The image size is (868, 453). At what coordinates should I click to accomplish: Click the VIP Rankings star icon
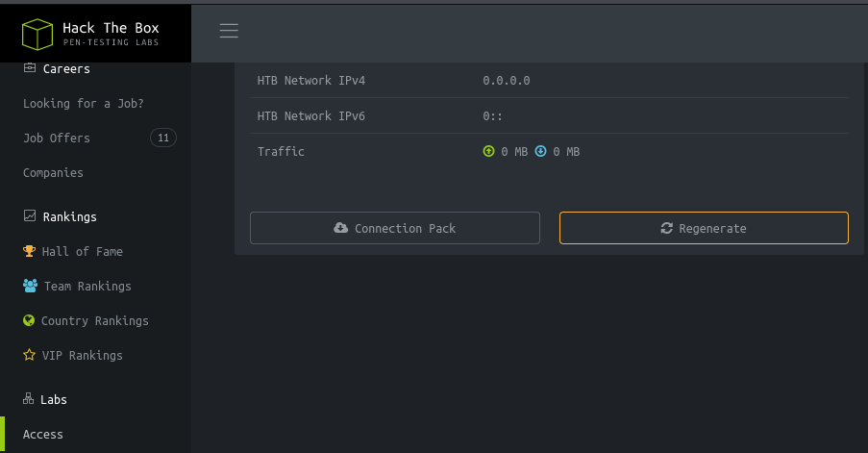[29, 356]
